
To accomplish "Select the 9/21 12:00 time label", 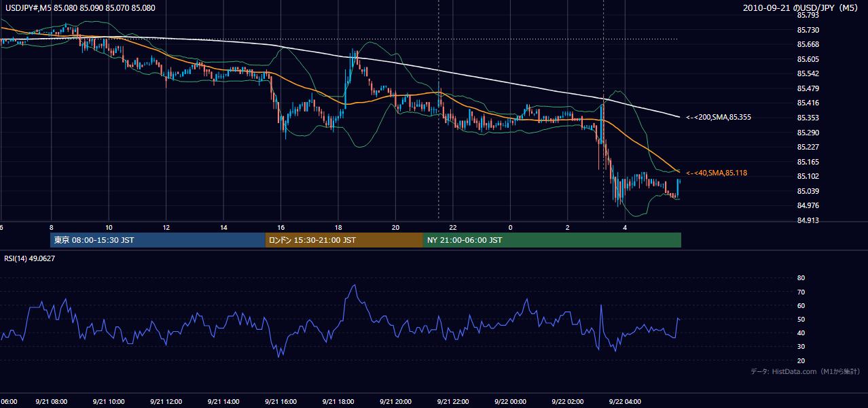I will 166,402.
